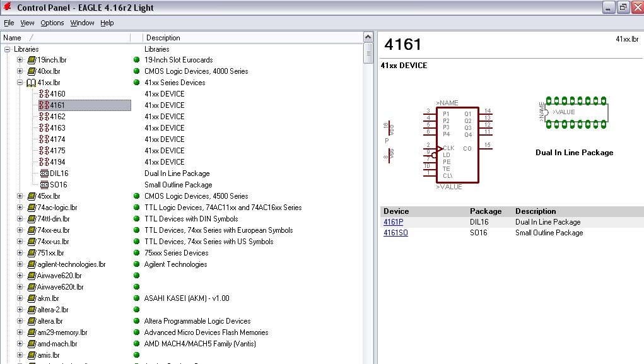
Task: Click the akm.lbr library icon
Action: tap(32, 298)
